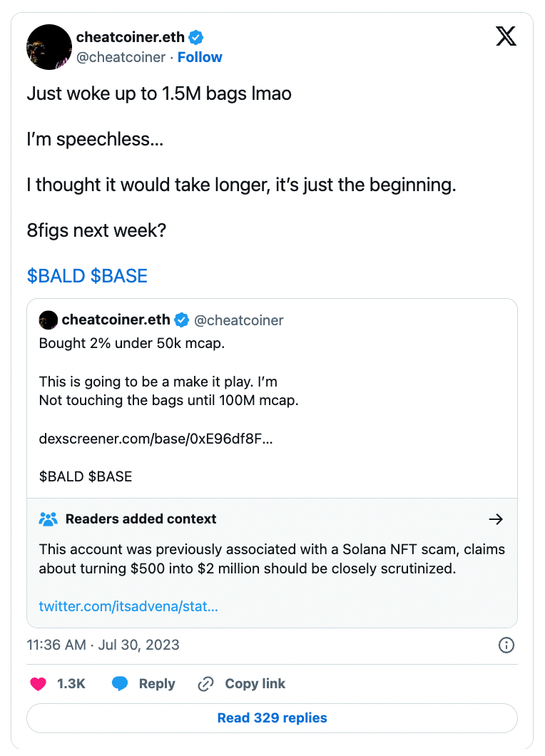Image resolution: width=545 pixels, height=756 pixels.
Task: Open the twitter.com/itsadvena status link
Action: [128, 607]
